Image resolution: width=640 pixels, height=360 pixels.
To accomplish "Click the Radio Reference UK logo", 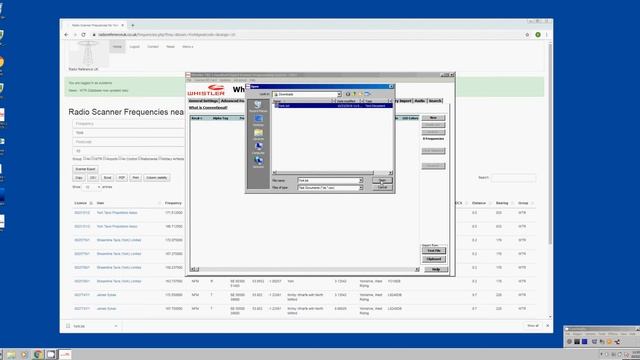I will (x=88, y=54).
